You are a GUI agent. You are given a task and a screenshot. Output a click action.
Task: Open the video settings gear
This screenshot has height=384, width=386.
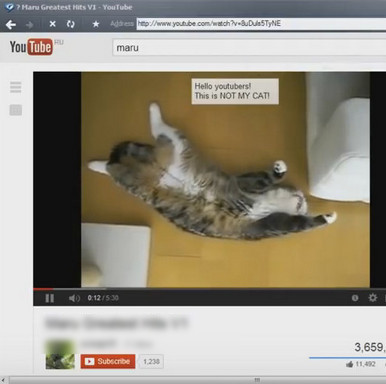pyautogui.click(x=373, y=297)
